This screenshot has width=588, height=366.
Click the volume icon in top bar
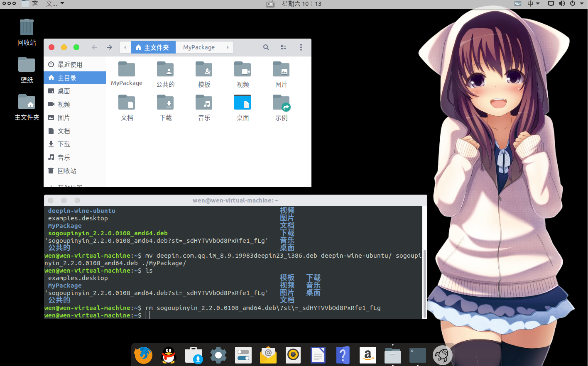coord(562,3)
